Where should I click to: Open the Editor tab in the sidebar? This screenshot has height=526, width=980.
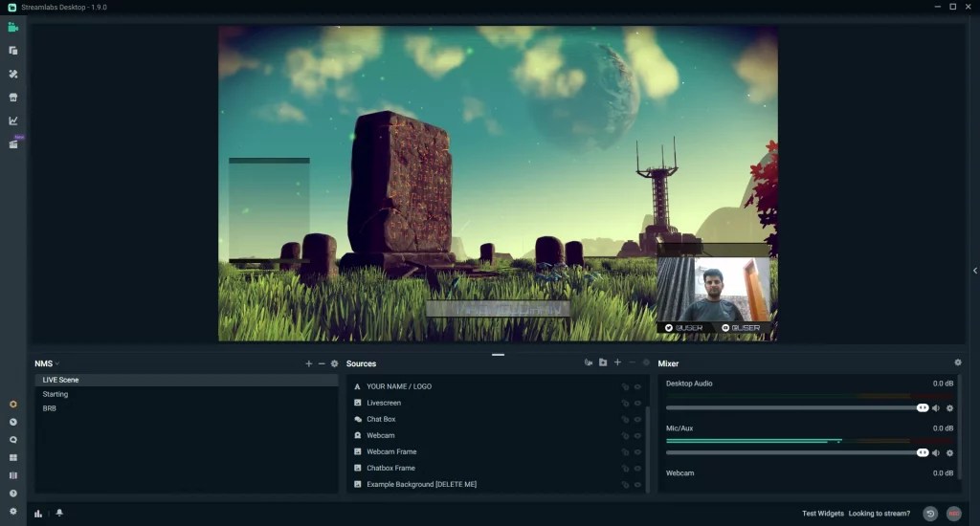point(13,28)
